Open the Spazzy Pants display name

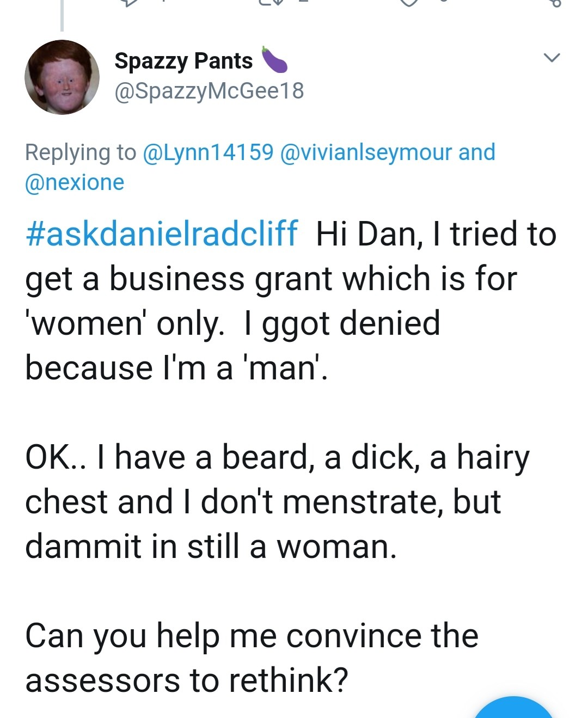pyautogui.click(x=183, y=61)
